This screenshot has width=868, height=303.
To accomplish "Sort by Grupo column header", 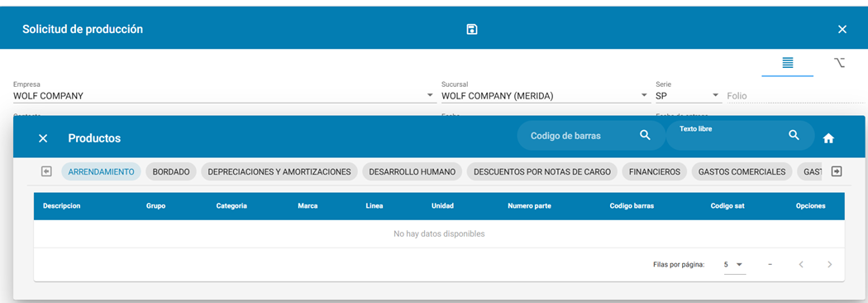I will [x=155, y=205].
